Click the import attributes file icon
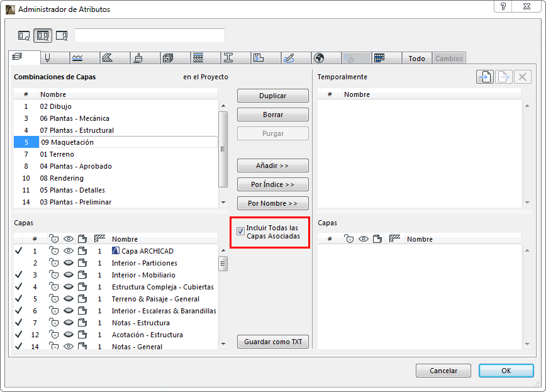The height and width of the screenshot is (392, 546). point(485,77)
